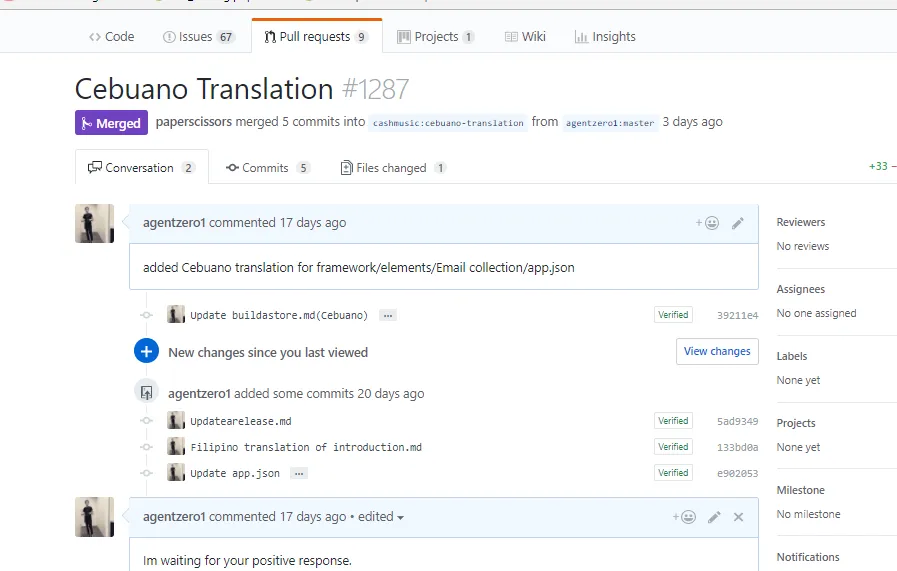The width and height of the screenshot is (897, 571).
Task: Click author avatar on Updatearelease.md commit
Action: (176, 421)
